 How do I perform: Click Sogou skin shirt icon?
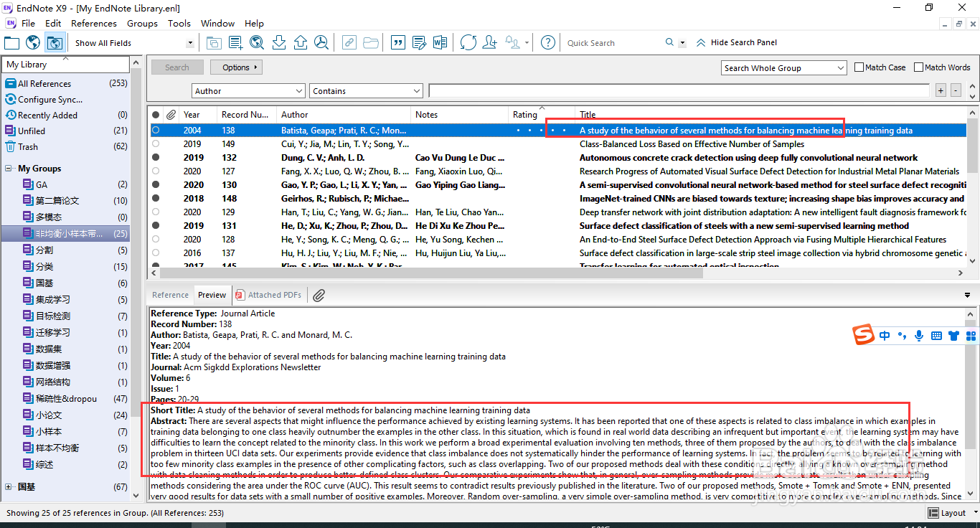(x=953, y=335)
